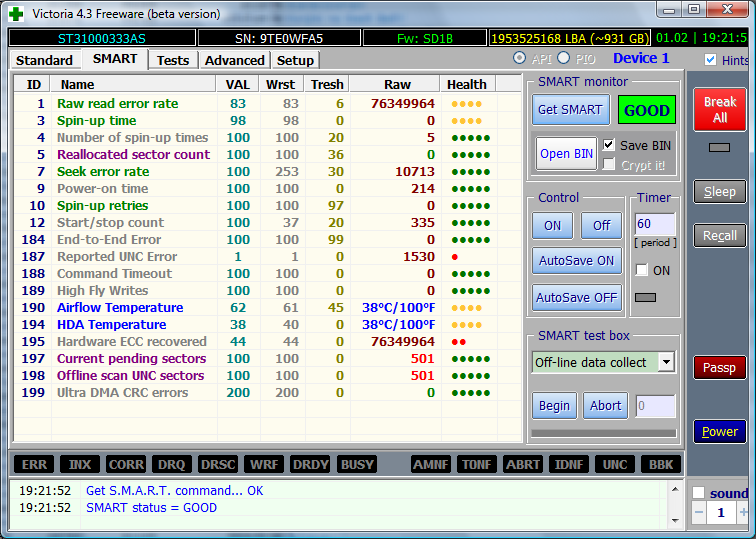756x539 pixels.
Task: Click the SMART status = GOOD log entry
Action: coord(151,508)
